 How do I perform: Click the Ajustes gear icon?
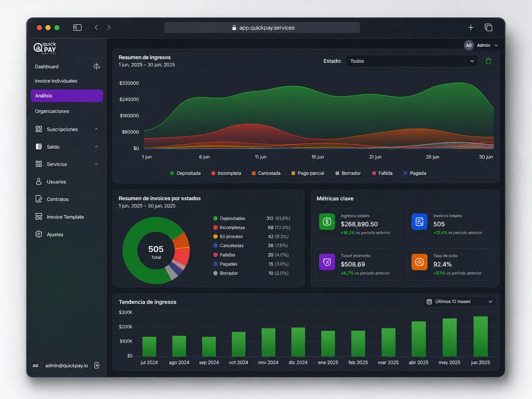click(39, 234)
